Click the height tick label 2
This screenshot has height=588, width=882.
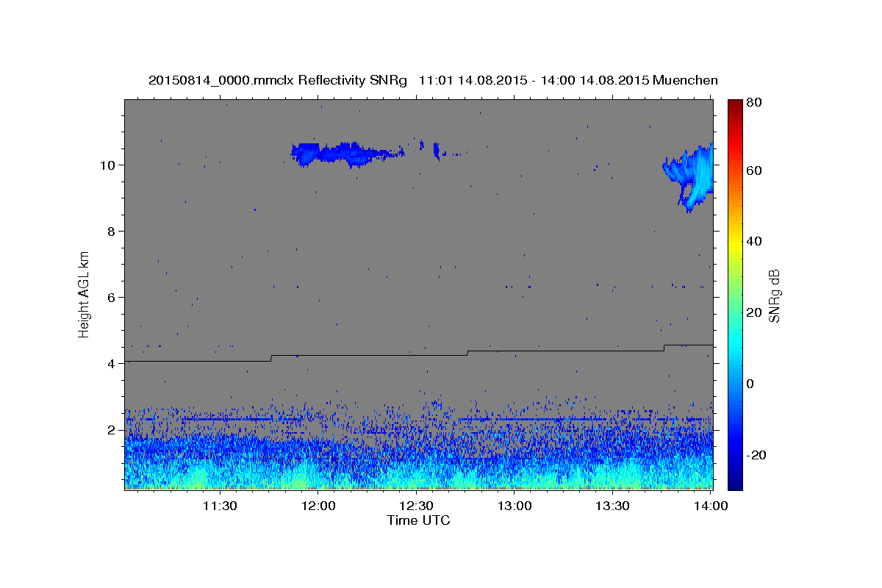tap(111, 430)
